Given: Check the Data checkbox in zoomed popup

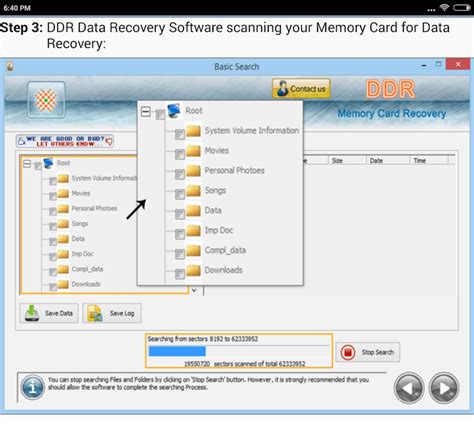Looking at the screenshot, I should 180,214.
